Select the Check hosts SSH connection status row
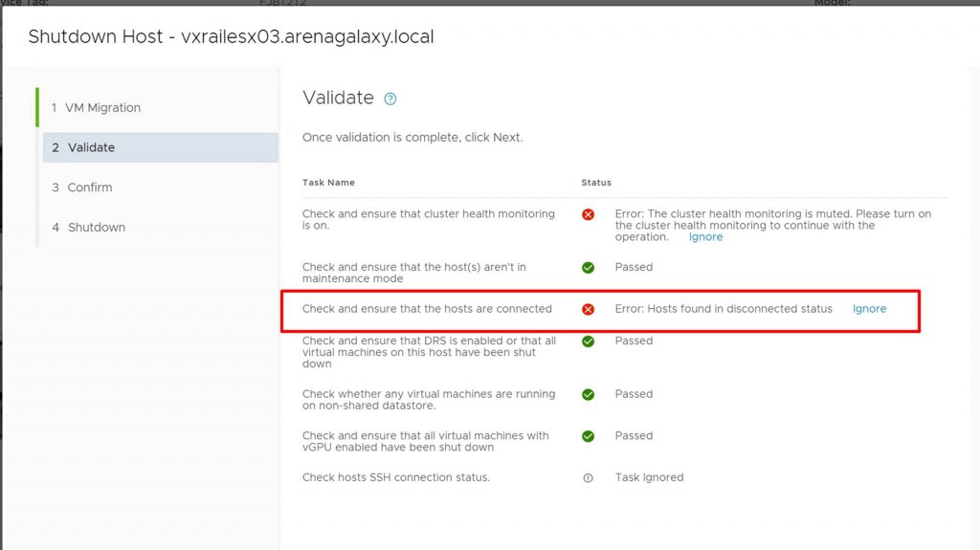The width and height of the screenshot is (980, 550). (624, 477)
